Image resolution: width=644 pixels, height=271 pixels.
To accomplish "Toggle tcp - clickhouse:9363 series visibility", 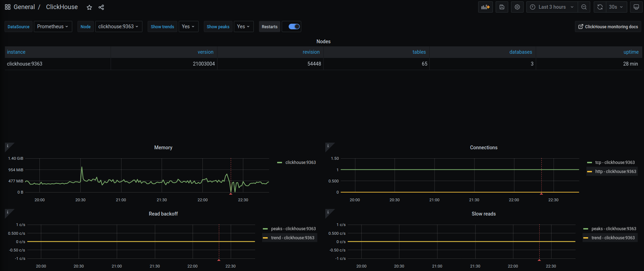I will pos(615,163).
